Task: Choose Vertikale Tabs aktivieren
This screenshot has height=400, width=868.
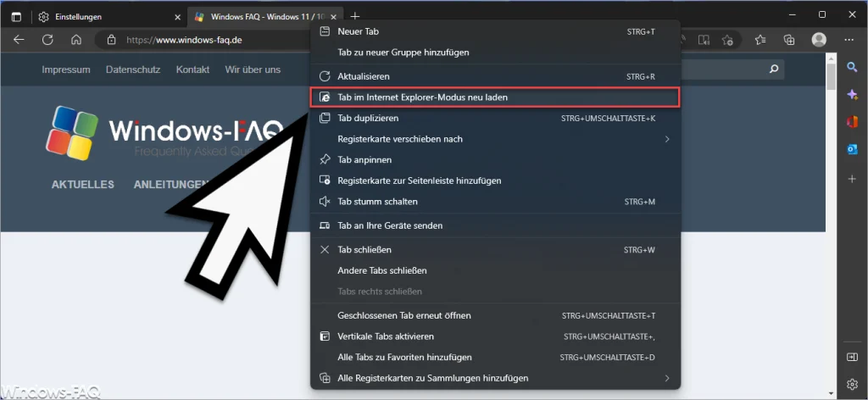Action: click(495, 336)
